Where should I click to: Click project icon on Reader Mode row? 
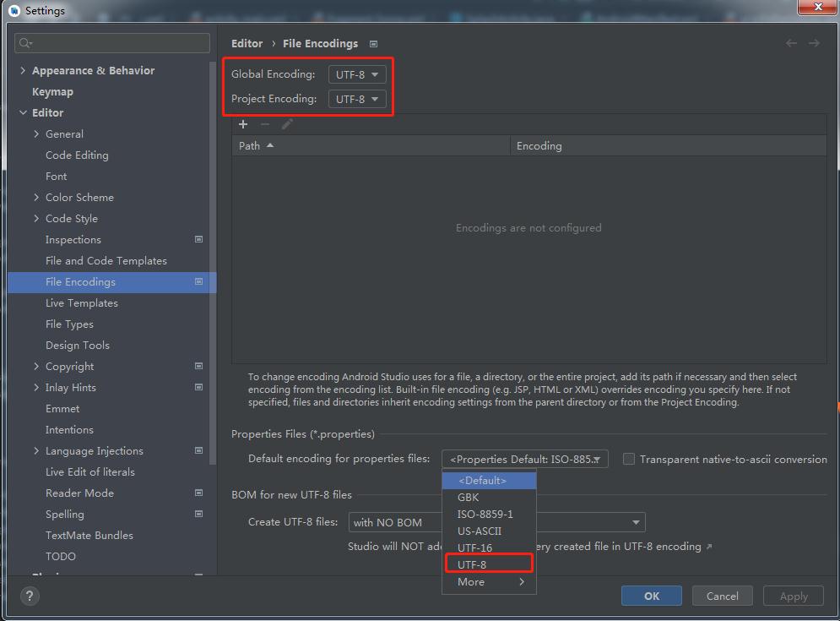(198, 493)
